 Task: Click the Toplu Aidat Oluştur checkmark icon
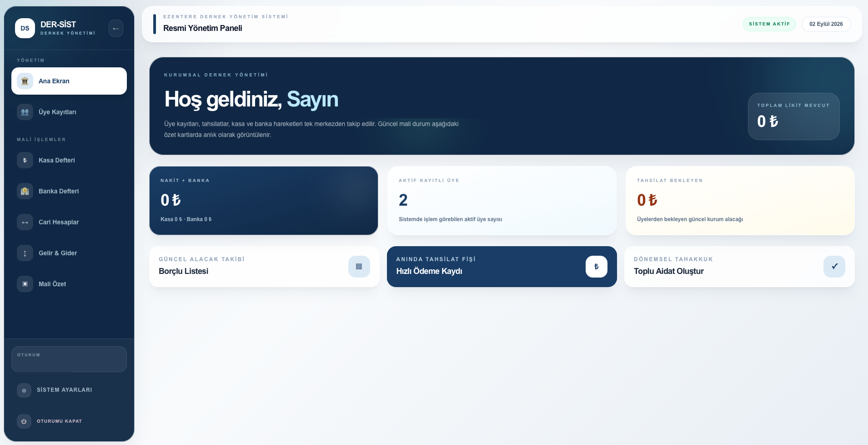(x=834, y=267)
